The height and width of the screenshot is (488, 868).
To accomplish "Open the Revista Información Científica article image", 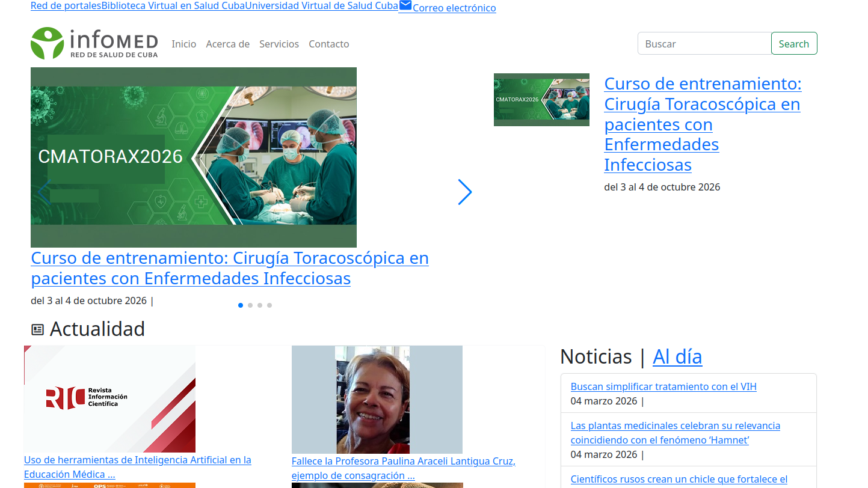I will [x=109, y=399].
